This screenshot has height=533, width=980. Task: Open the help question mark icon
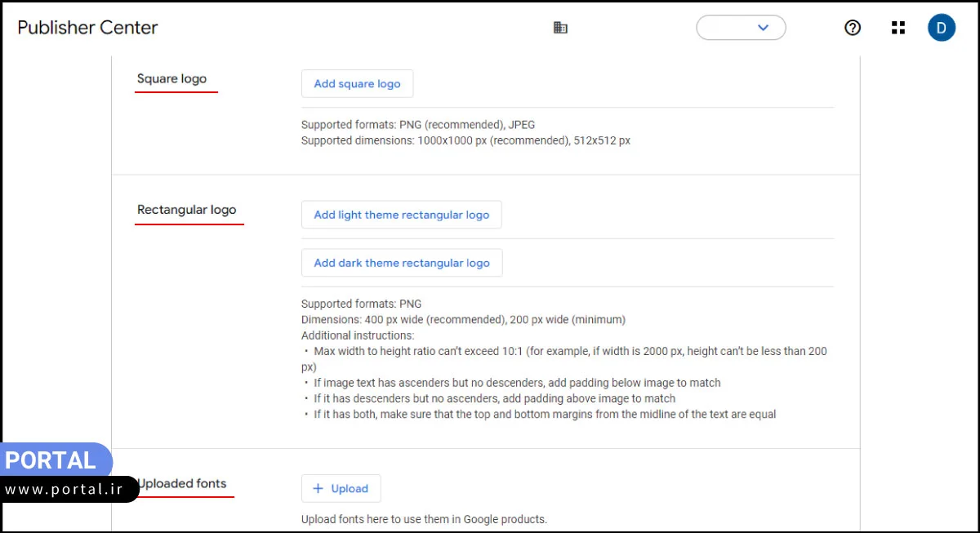852,28
